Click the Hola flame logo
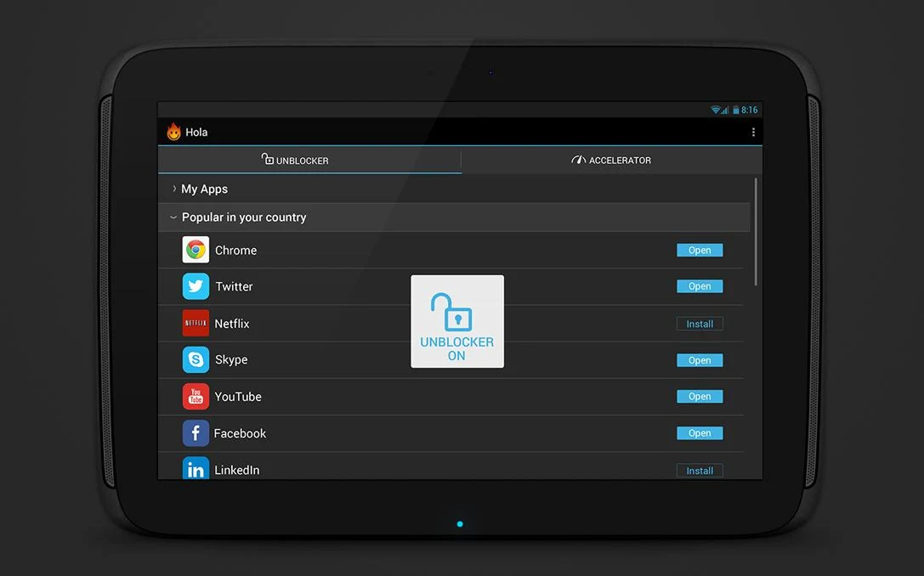The width and height of the screenshot is (924, 576). [173, 131]
